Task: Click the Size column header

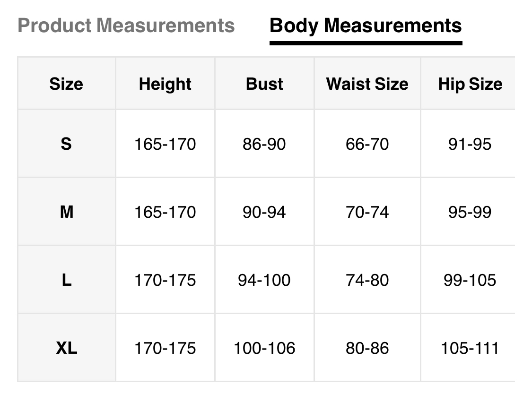Action: [66, 84]
